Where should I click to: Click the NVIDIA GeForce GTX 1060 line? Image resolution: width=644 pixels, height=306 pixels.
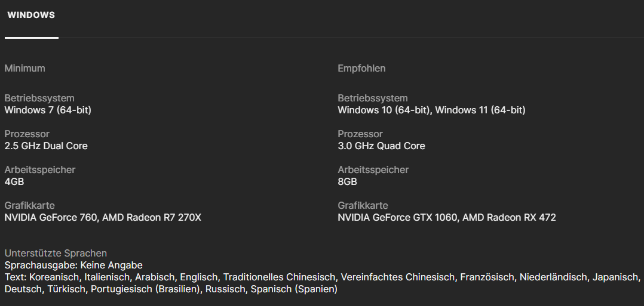point(446,217)
